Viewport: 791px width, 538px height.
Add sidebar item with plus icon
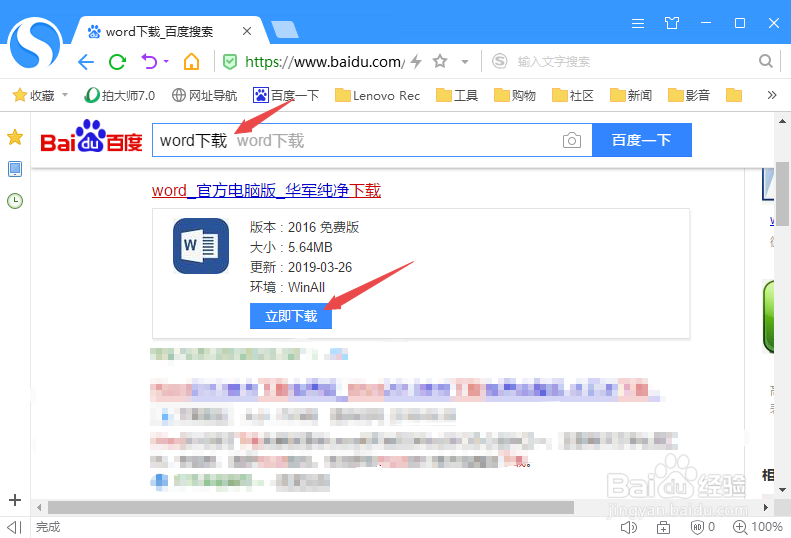point(15,500)
